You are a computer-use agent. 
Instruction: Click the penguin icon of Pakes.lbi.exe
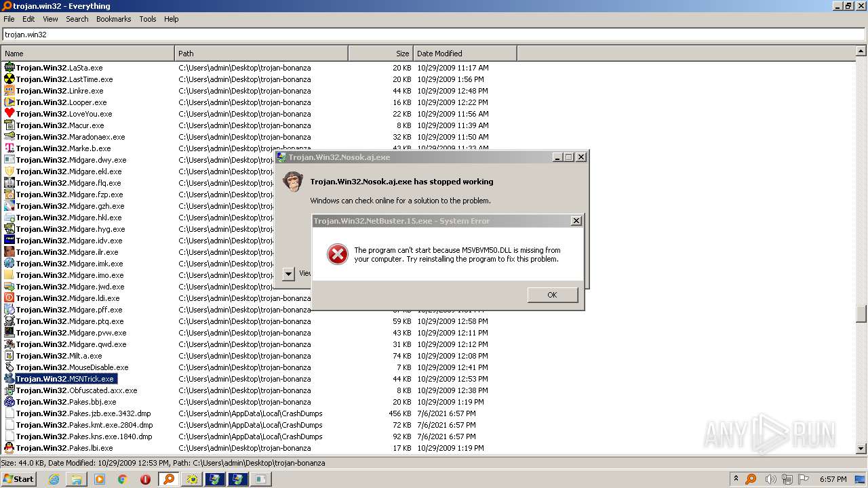tap(9, 448)
